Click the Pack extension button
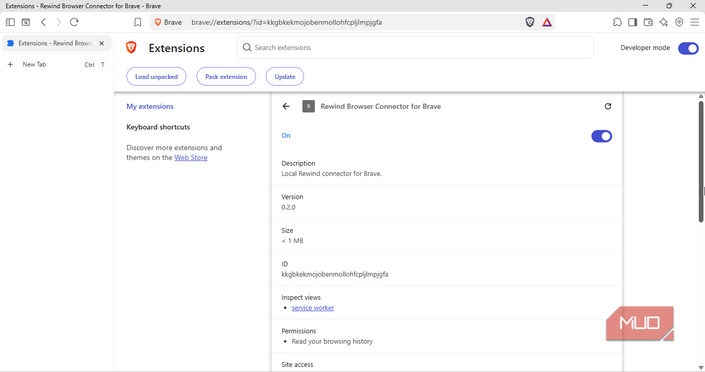Image resolution: width=705 pixels, height=372 pixels. tap(226, 76)
